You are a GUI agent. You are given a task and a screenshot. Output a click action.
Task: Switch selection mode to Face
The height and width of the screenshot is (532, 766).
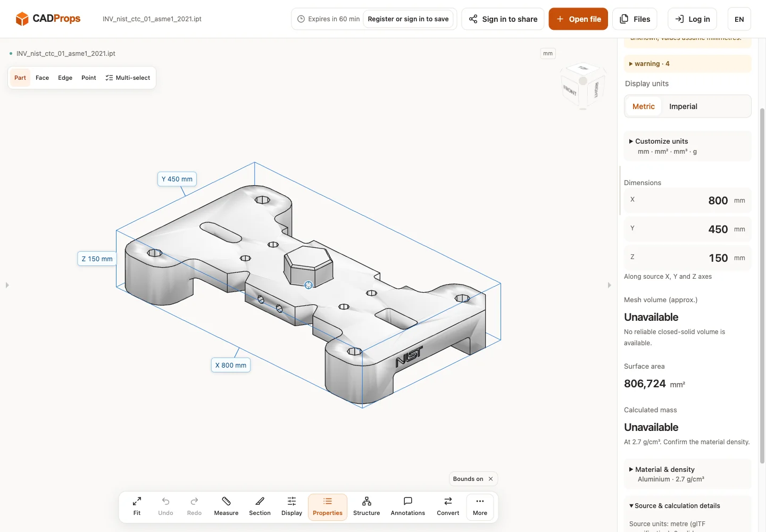(42, 78)
